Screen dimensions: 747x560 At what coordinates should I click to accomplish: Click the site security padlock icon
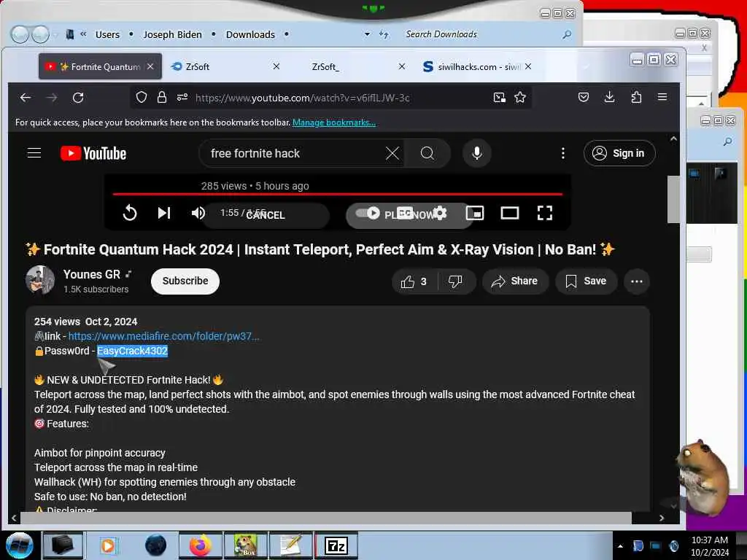click(162, 98)
